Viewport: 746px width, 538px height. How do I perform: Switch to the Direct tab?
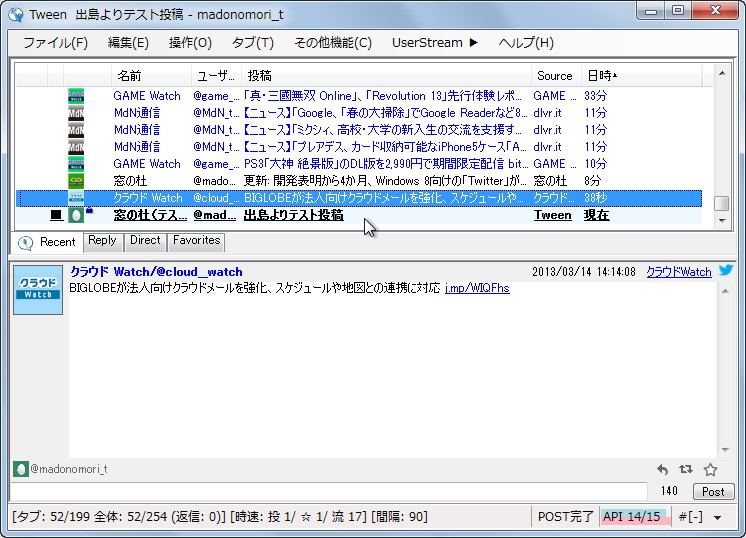(x=145, y=241)
